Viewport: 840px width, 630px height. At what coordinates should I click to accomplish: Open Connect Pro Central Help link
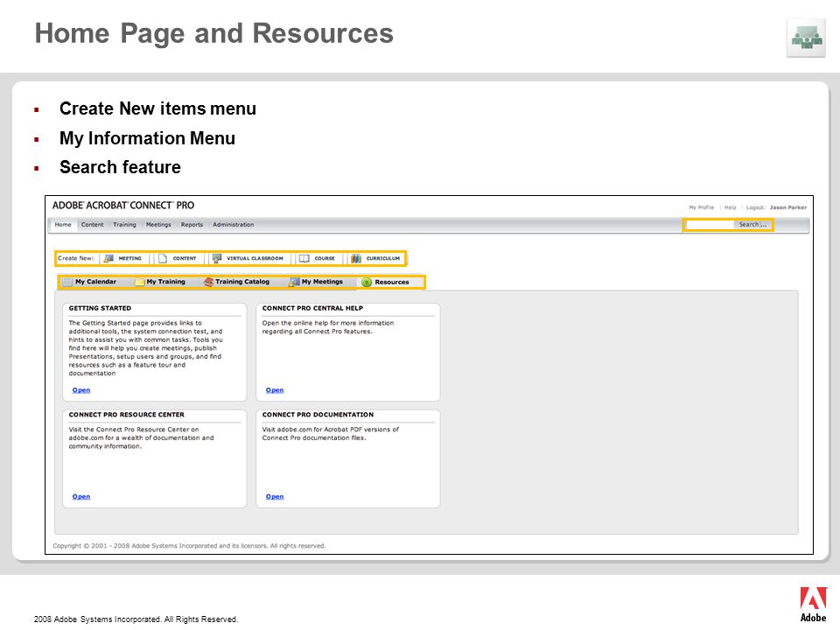pyautogui.click(x=275, y=390)
